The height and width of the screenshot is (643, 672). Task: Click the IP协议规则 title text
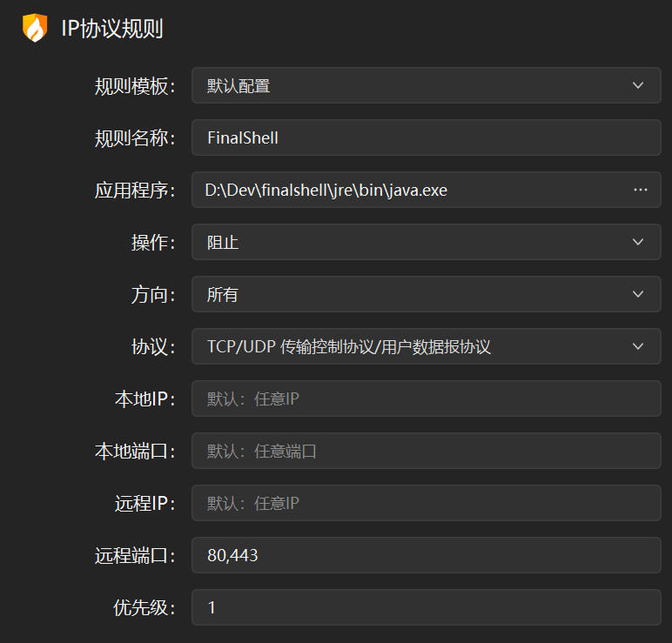coord(112,29)
